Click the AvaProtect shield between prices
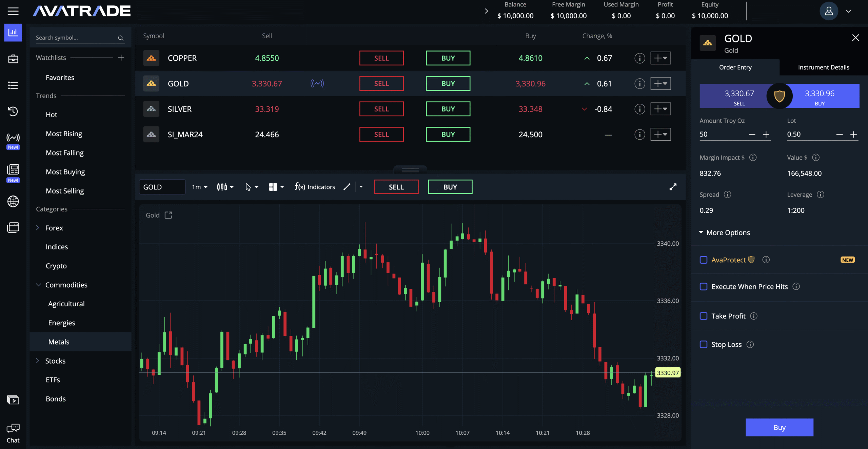 click(x=780, y=96)
